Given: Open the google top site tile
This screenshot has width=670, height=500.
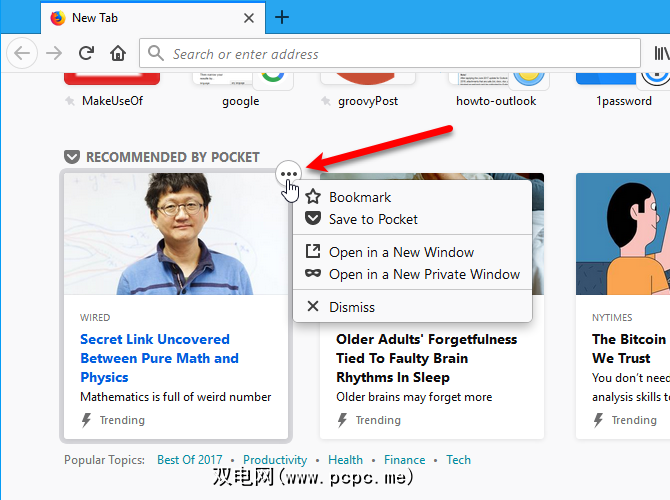Looking at the screenshot, I should (x=241, y=88).
